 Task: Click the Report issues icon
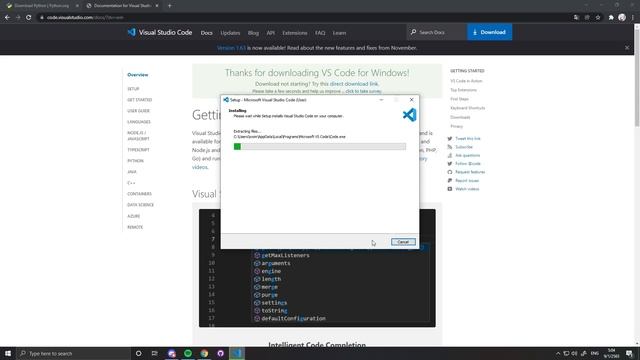point(450,180)
